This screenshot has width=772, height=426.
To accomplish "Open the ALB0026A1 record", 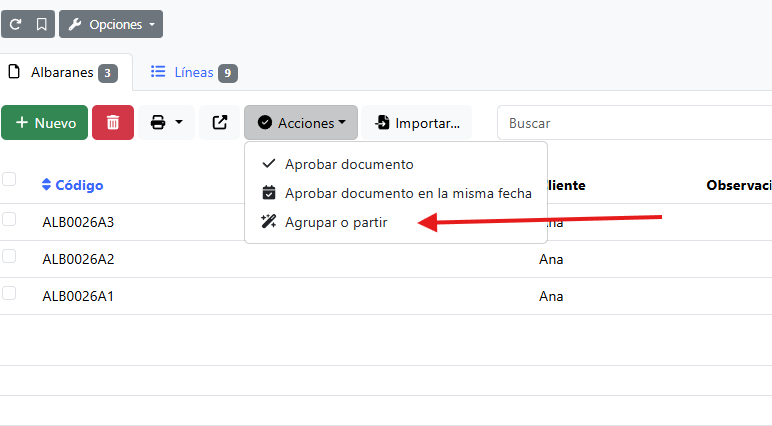I will 78,296.
